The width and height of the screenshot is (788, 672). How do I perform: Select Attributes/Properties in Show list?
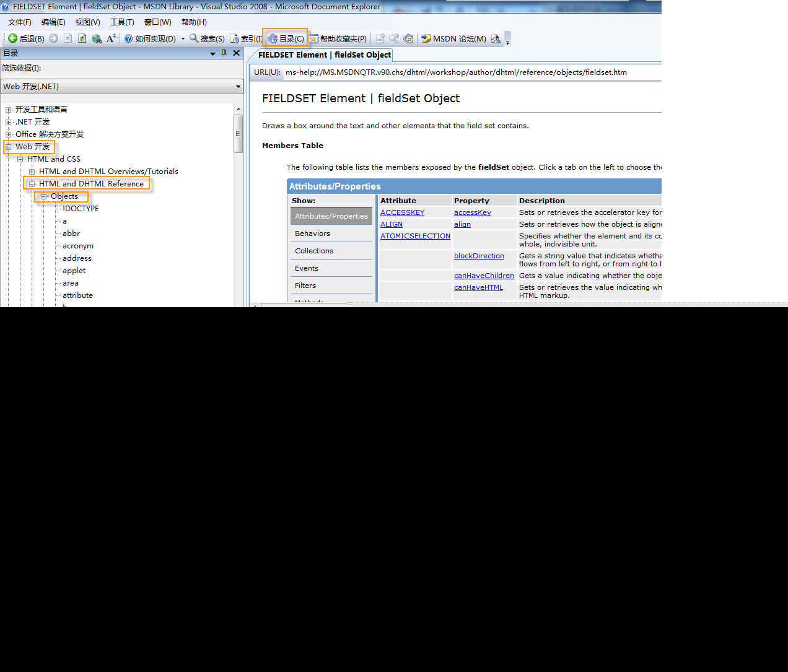331,216
